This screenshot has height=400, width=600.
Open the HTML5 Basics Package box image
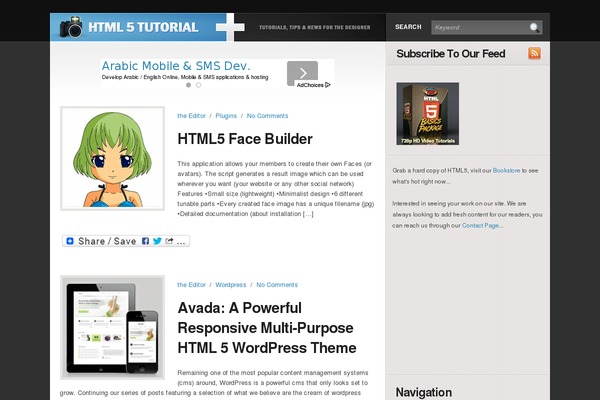(x=428, y=114)
